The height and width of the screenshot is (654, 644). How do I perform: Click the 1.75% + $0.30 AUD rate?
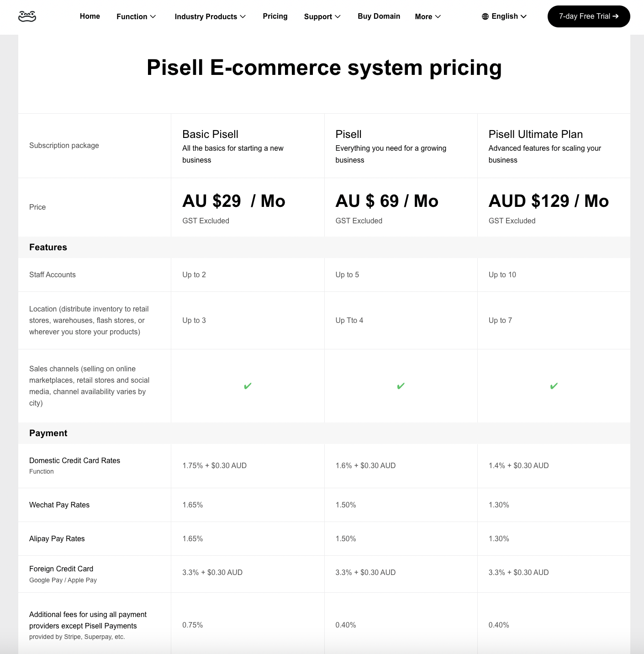(x=214, y=465)
